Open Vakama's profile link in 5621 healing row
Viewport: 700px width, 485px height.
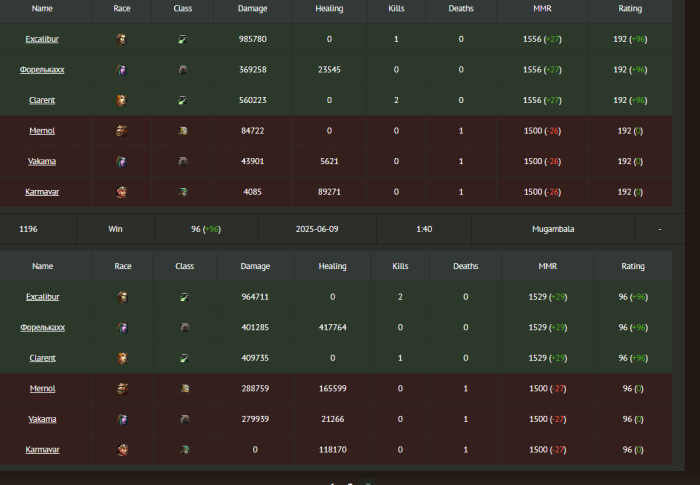pyautogui.click(x=41, y=161)
